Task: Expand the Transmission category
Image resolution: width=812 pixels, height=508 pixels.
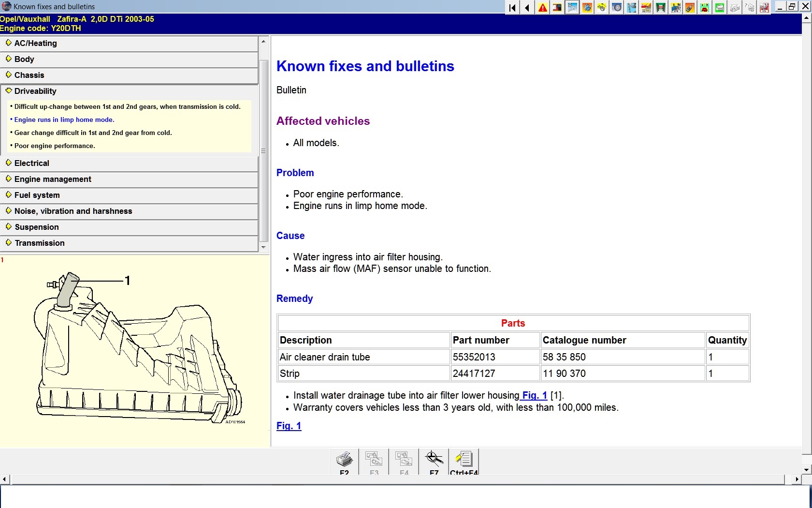Action: pyautogui.click(x=40, y=243)
